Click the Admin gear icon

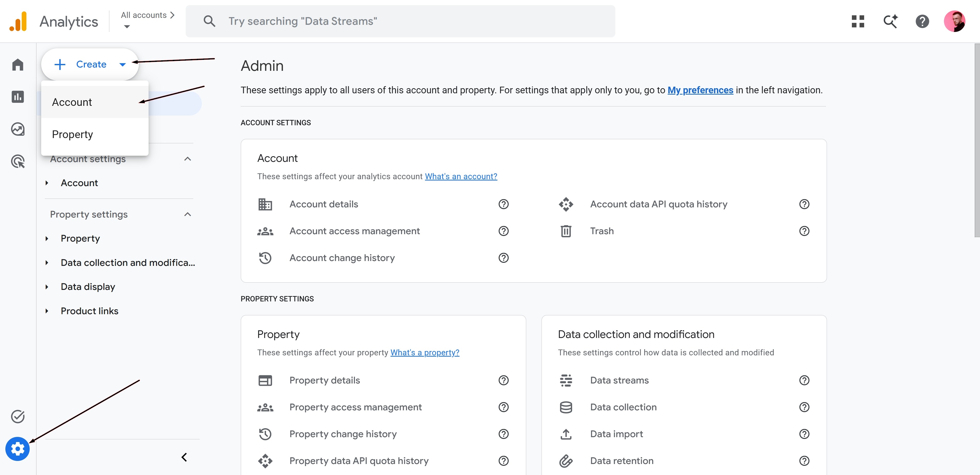coord(17,449)
